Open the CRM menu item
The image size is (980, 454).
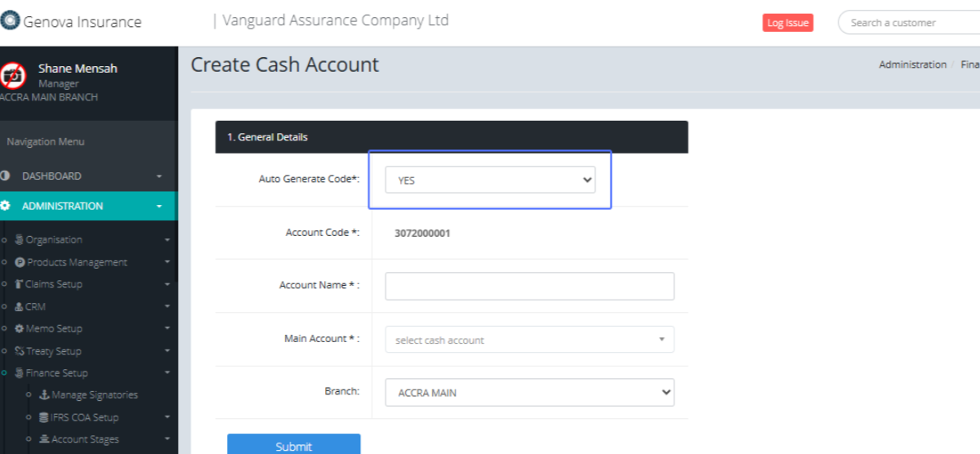35,307
